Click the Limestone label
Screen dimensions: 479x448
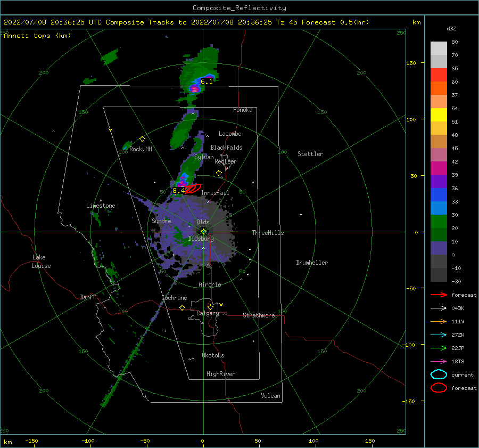click(x=101, y=206)
